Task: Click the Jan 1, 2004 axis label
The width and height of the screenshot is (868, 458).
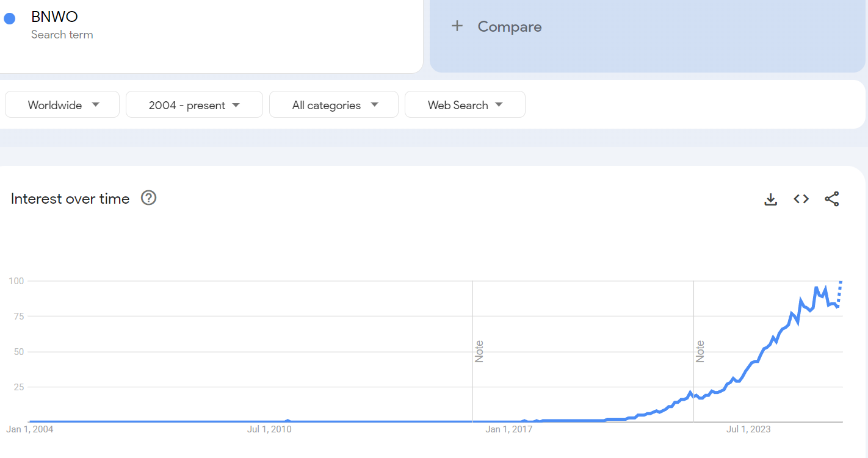Action: (30, 429)
